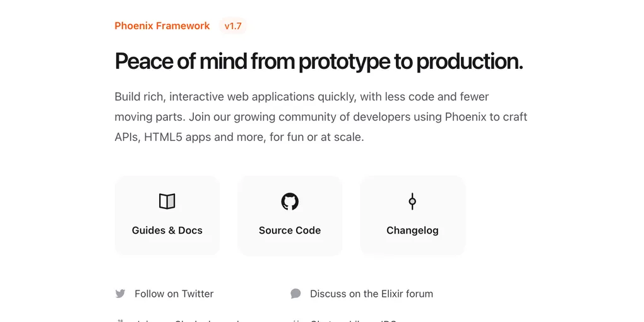Image resolution: width=644 pixels, height=322 pixels.
Task: Click the speech bubble forum icon
Action: [x=295, y=294]
